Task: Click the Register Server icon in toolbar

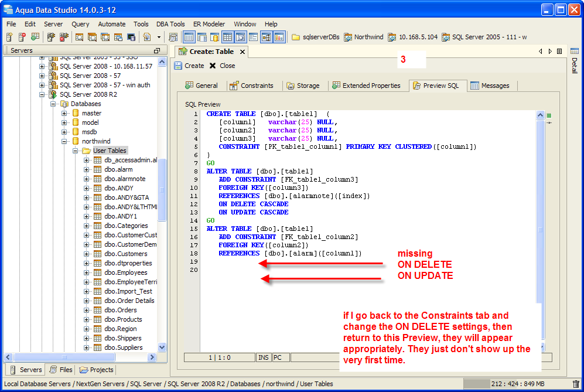Action: 10,37
